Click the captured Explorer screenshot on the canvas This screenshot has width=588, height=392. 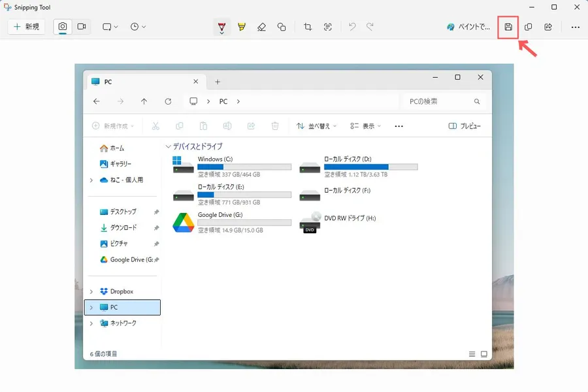[x=294, y=216]
